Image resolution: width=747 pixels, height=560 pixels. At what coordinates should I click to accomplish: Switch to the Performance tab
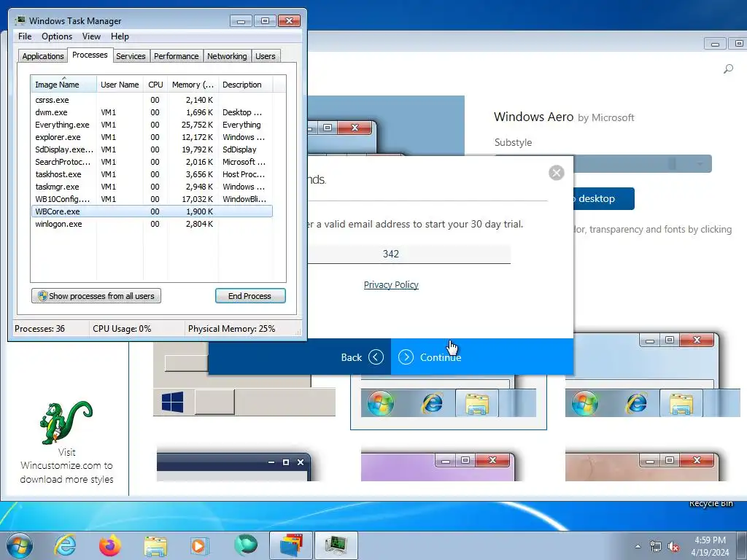(177, 56)
